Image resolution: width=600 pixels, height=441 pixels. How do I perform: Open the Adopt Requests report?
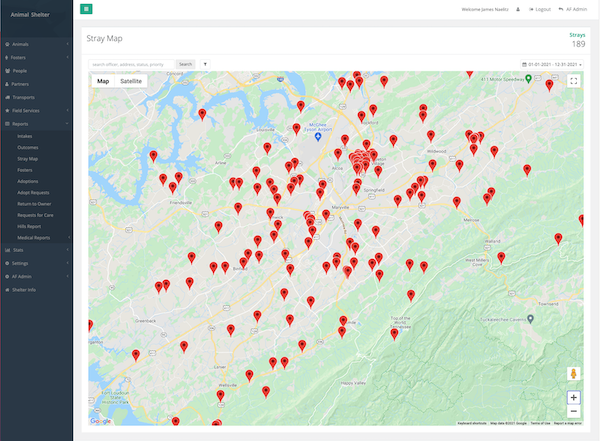pyautogui.click(x=33, y=193)
